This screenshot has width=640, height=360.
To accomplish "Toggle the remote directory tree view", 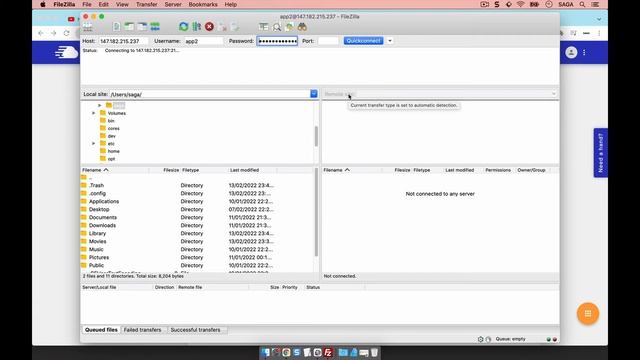I will (142, 27).
